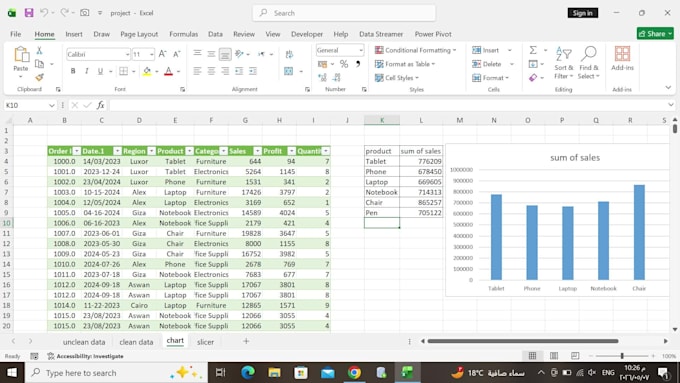Click the AutoSum sigma icon
The image size is (680, 383).
533,50
